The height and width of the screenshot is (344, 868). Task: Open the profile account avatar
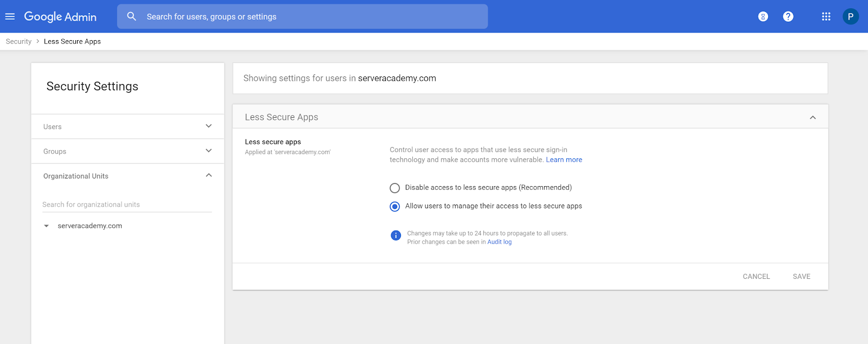[x=850, y=17]
